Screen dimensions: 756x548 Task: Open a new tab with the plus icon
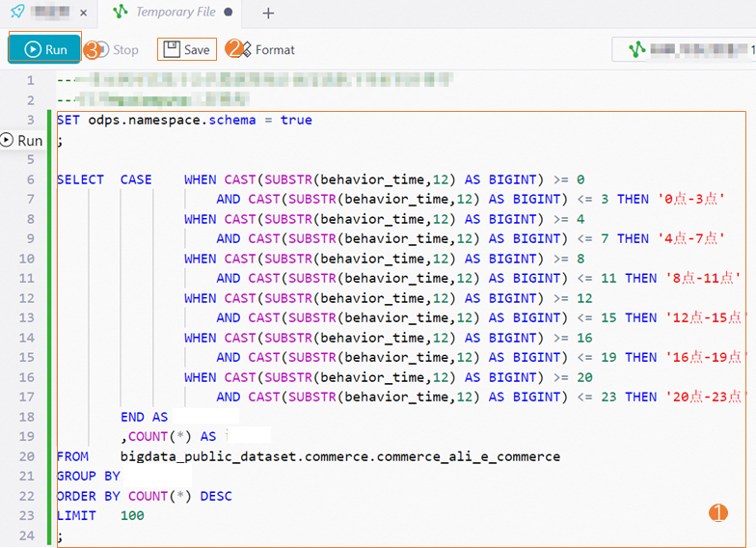268,13
